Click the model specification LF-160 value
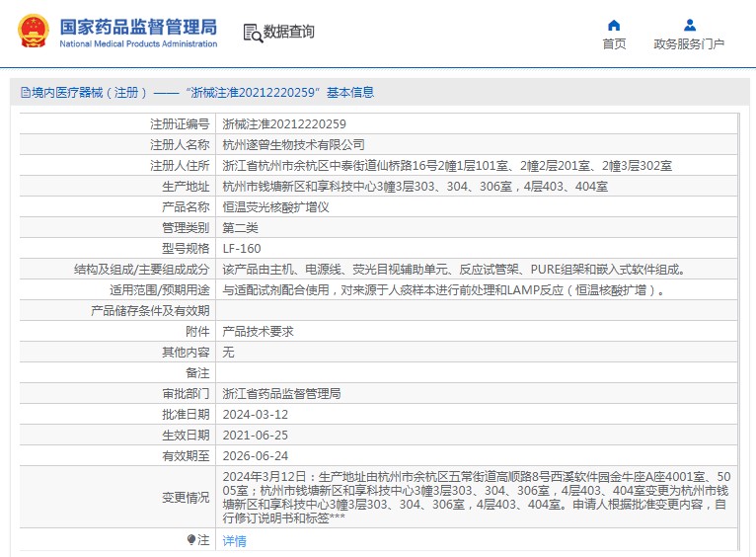The height and width of the screenshot is (557, 756). [x=242, y=248]
